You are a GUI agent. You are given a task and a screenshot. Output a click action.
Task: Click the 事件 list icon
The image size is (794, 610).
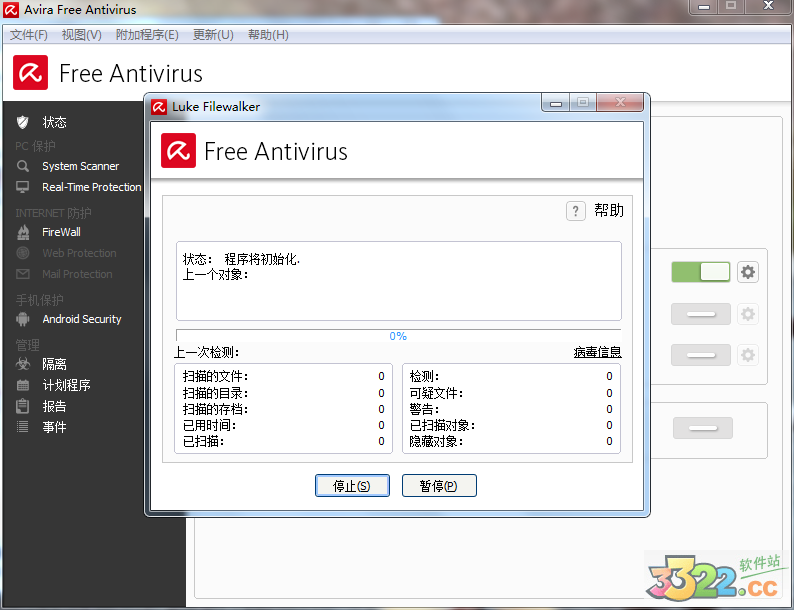22,427
